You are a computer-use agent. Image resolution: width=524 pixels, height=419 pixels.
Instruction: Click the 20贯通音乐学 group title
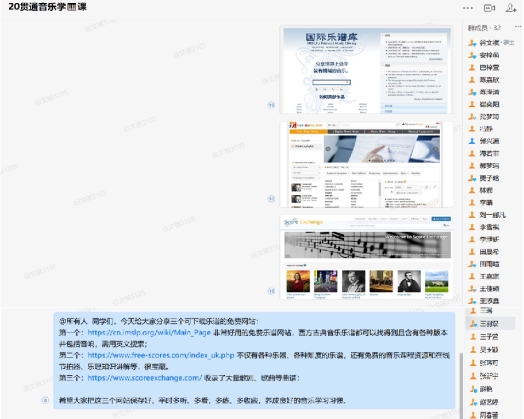point(47,7)
